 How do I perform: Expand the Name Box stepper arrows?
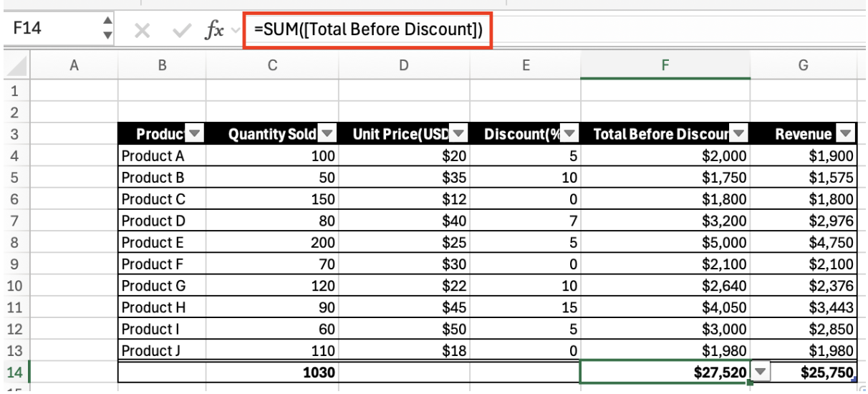point(108,29)
